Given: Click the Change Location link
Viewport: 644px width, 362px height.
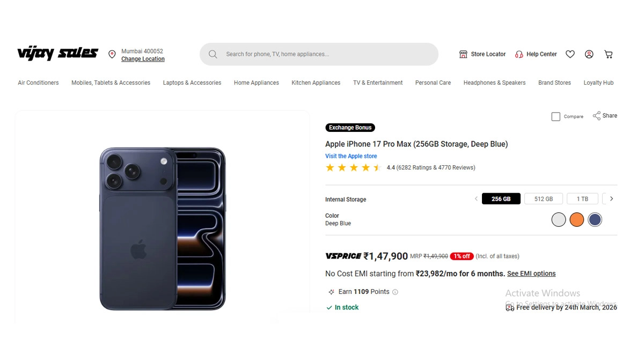Looking at the screenshot, I should point(143,59).
